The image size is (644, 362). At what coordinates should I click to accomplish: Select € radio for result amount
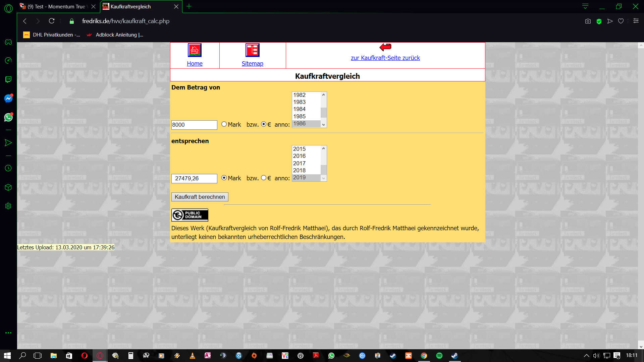click(264, 178)
